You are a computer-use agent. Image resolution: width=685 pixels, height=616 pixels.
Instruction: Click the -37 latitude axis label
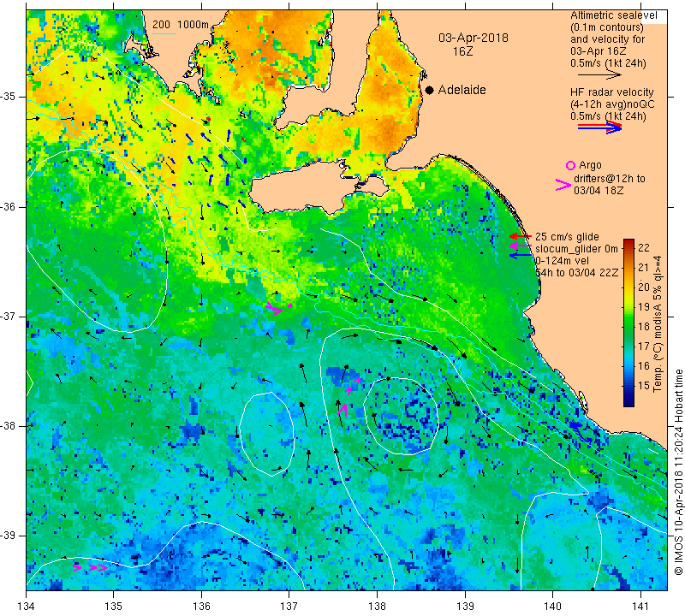9,316
